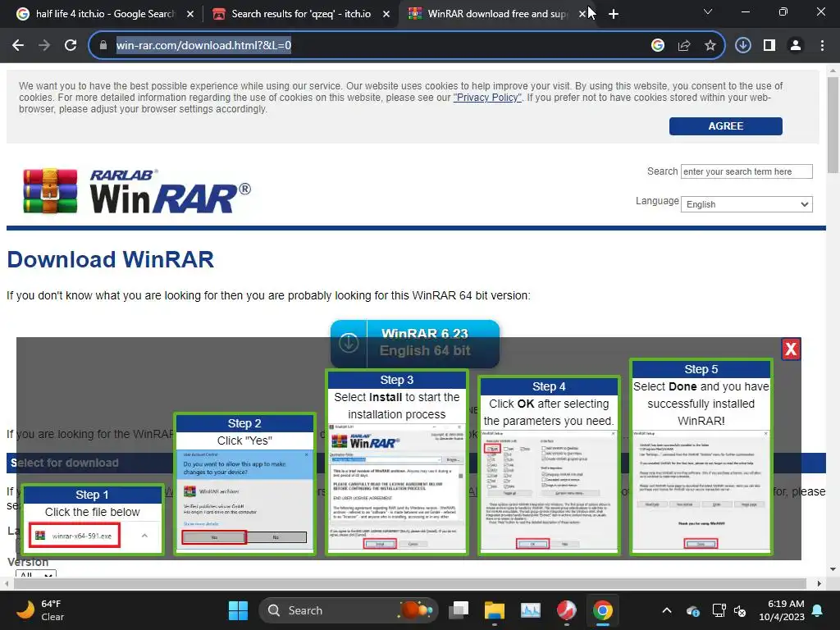Open the notification bell
The width and height of the screenshot is (840, 630).
pos(818,610)
